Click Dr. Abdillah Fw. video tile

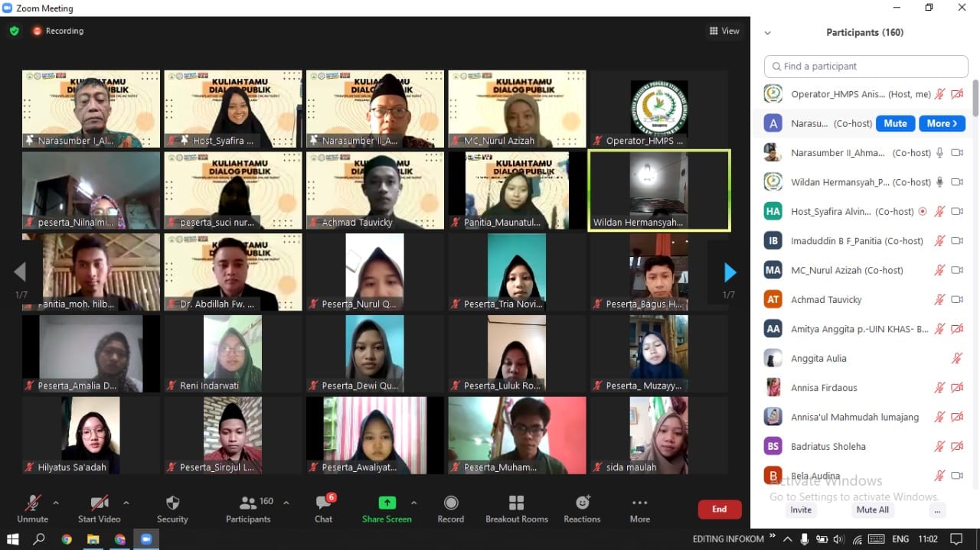[233, 272]
